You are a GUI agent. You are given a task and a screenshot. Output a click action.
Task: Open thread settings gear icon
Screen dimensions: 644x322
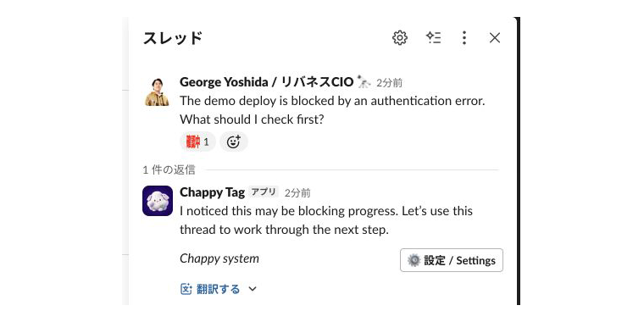400,38
